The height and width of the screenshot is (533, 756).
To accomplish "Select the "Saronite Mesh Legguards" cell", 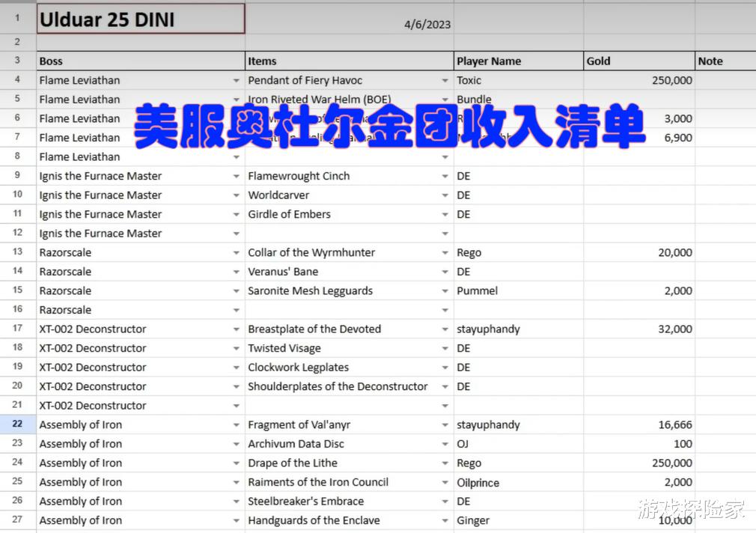I will 350,291.
